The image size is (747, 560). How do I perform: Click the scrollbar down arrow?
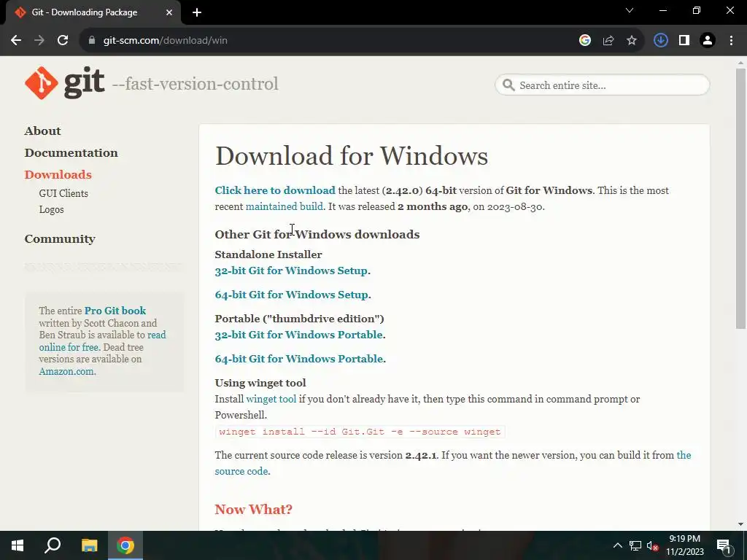[x=740, y=524]
